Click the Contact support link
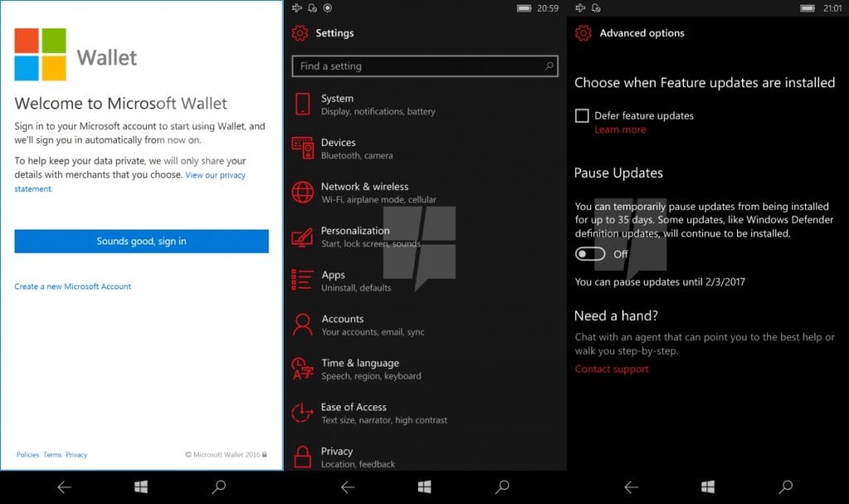This screenshot has height=504, width=849. click(x=612, y=369)
